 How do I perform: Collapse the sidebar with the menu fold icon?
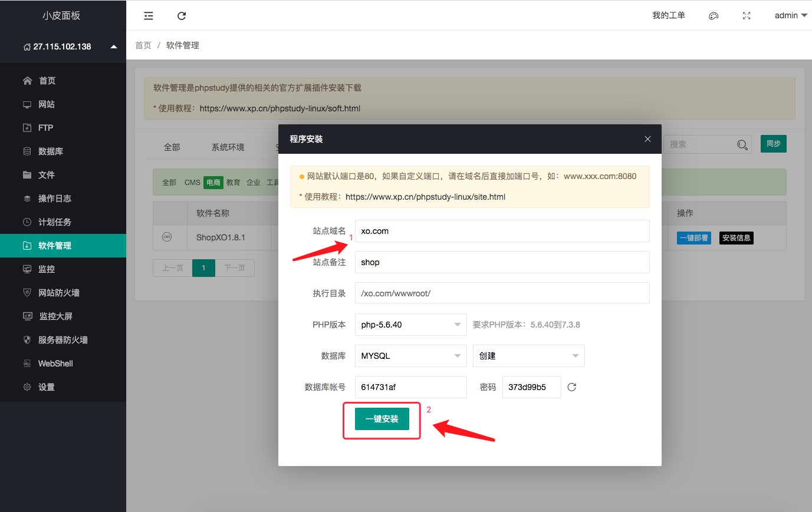tap(149, 16)
